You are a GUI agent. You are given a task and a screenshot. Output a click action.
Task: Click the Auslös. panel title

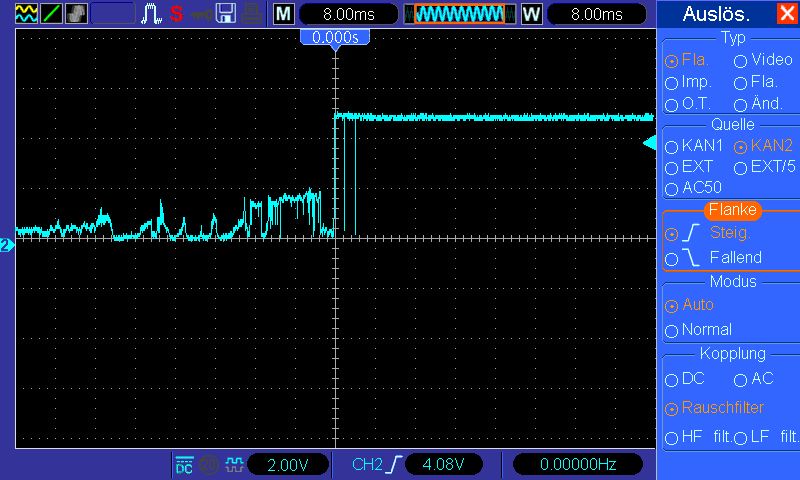pyautogui.click(x=716, y=14)
